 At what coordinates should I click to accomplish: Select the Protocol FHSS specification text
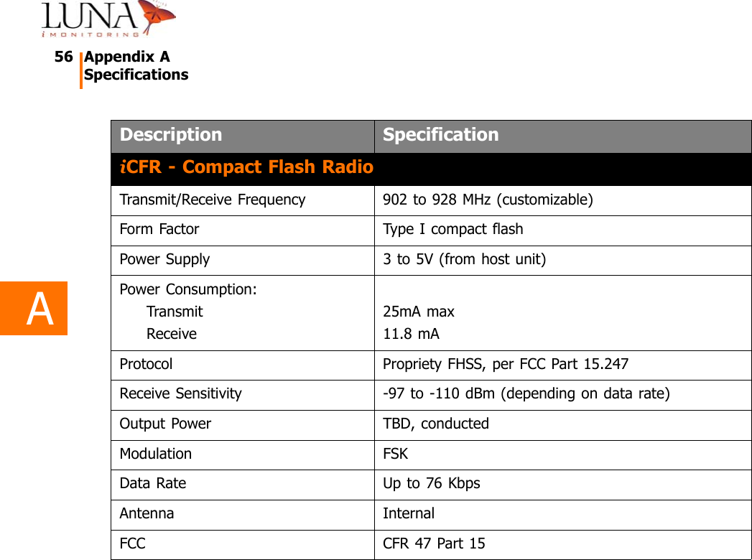(x=505, y=364)
